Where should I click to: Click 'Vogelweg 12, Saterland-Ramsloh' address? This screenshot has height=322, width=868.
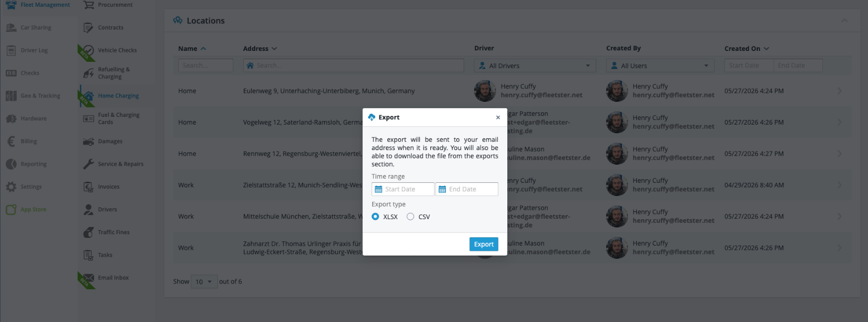[303, 123]
